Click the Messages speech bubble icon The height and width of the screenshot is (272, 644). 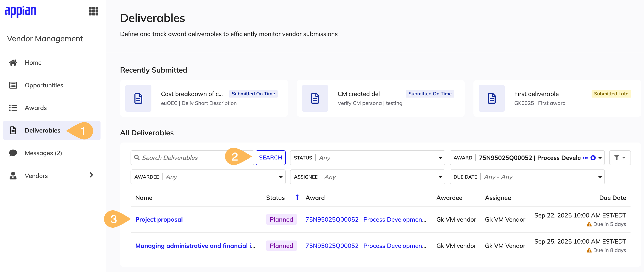[x=13, y=153]
